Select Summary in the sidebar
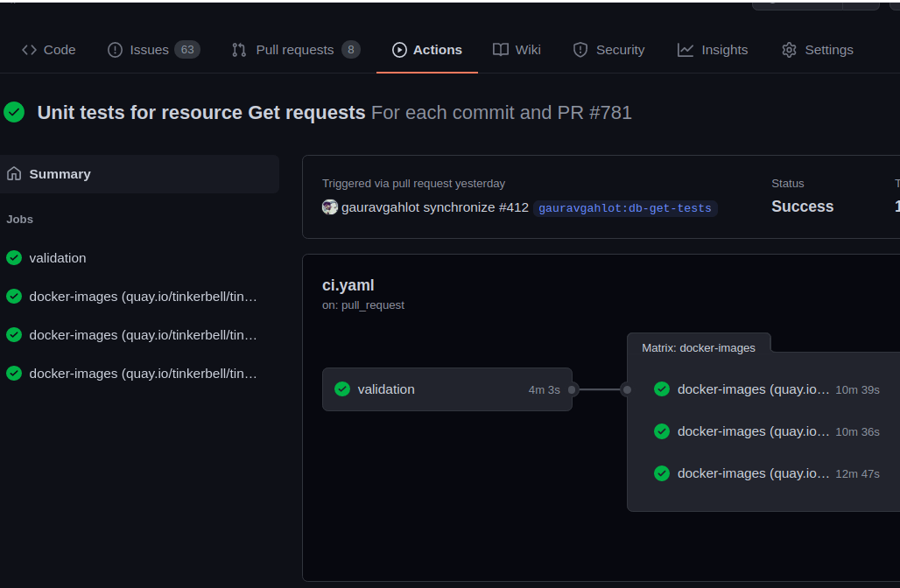900x588 pixels. (x=60, y=174)
